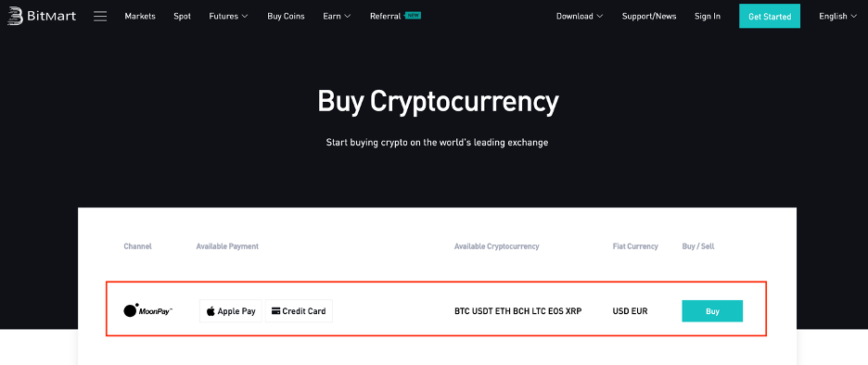The height and width of the screenshot is (365, 868).
Task: Visit the Support/News link
Action: (649, 16)
